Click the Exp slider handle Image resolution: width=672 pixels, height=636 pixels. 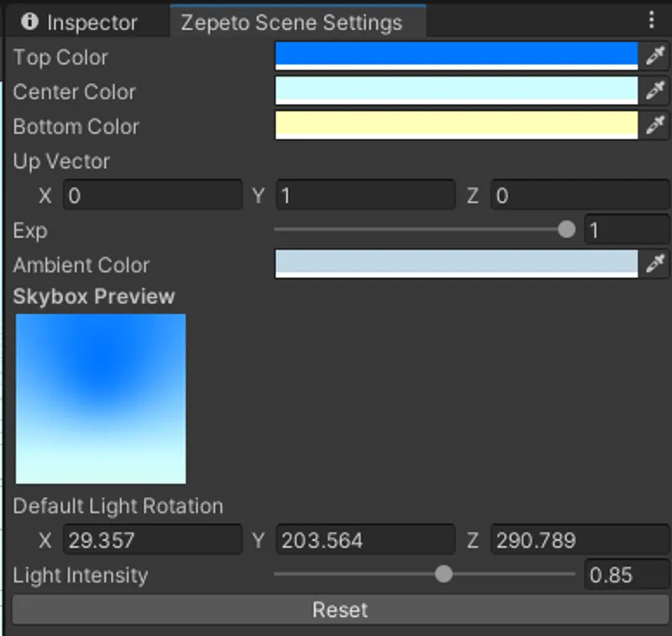point(567,229)
